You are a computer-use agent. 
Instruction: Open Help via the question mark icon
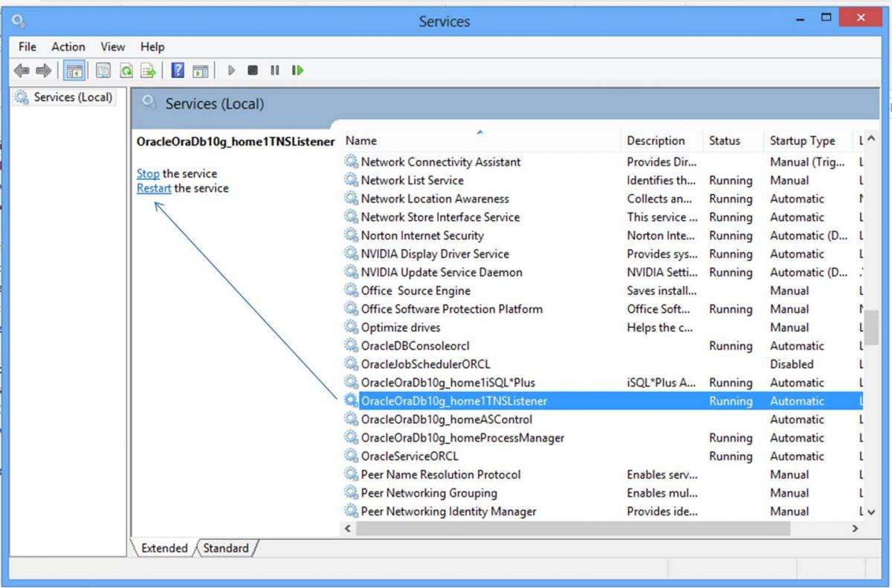pos(178,71)
